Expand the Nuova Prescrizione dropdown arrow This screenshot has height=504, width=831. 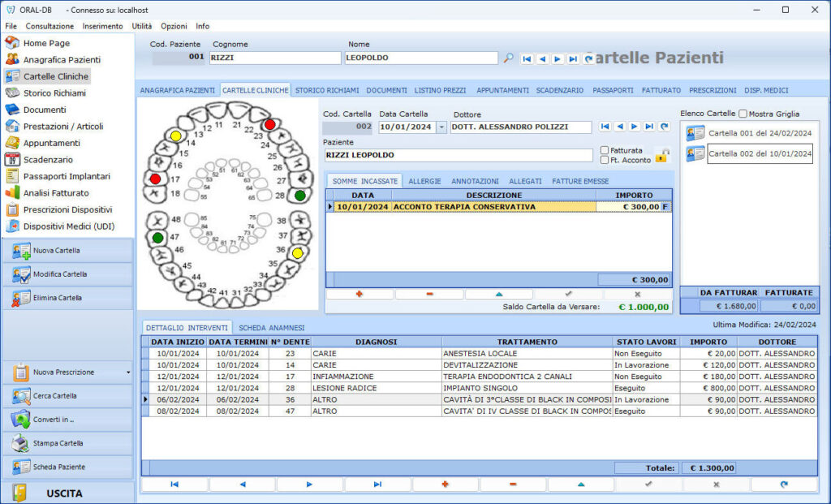(128, 373)
